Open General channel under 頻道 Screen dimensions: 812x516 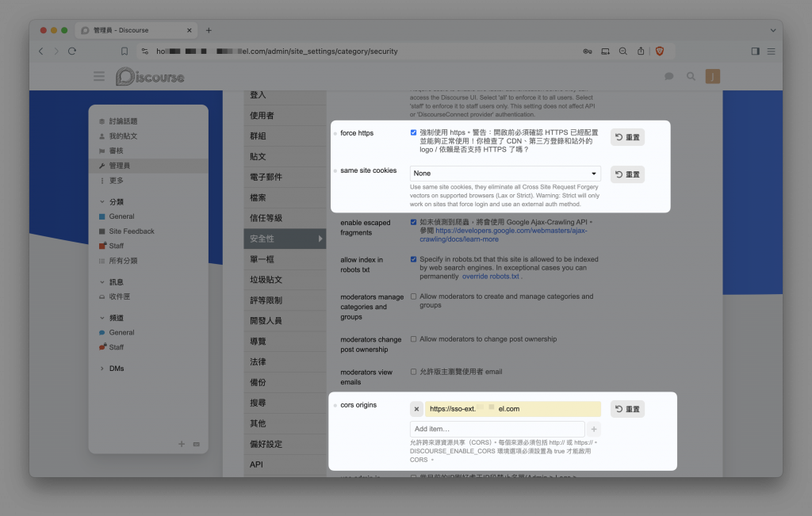pos(121,332)
